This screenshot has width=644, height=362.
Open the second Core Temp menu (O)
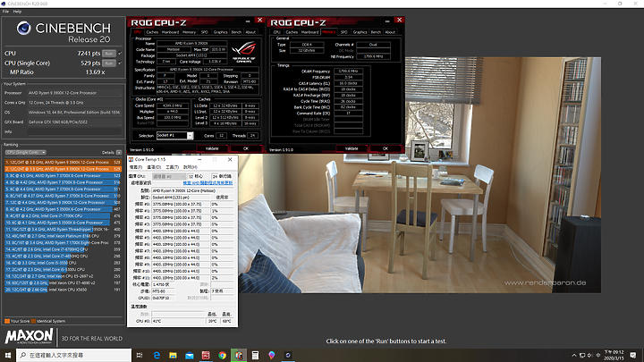click(154, 167)
